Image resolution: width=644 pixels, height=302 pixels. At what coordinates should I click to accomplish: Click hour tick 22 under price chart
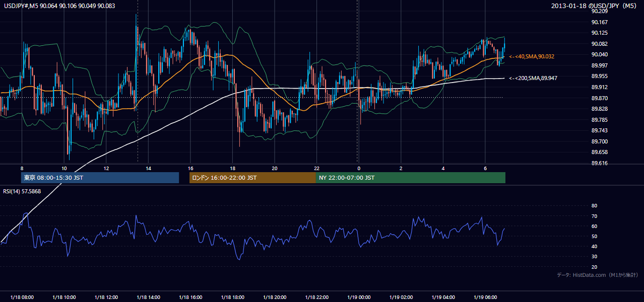316,168
